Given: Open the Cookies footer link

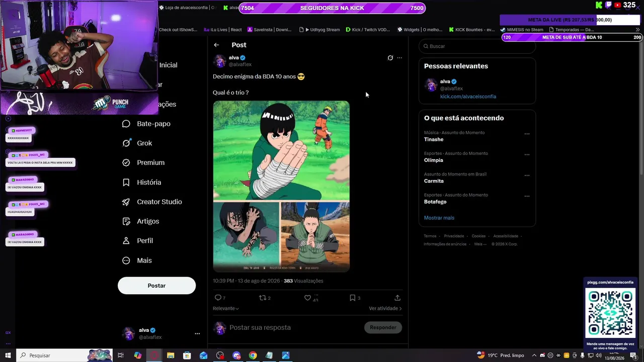Looking at the screenshot, I should [478, 236].
